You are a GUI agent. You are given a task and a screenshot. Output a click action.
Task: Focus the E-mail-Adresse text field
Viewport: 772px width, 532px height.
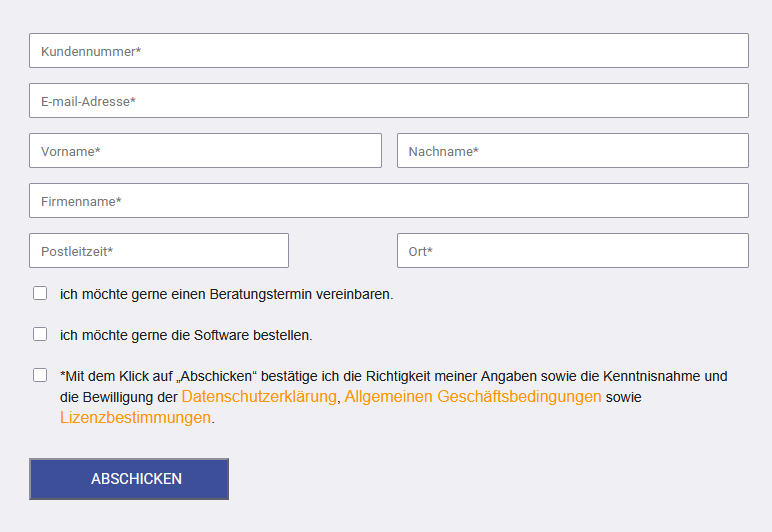tap(388, 101)
